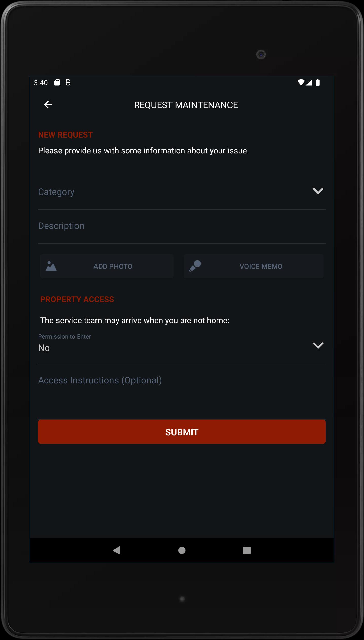The width and height of the screenshot is (364, 640).
Task: Expand the Category dropdown chevron
Action: click(318, 191)
